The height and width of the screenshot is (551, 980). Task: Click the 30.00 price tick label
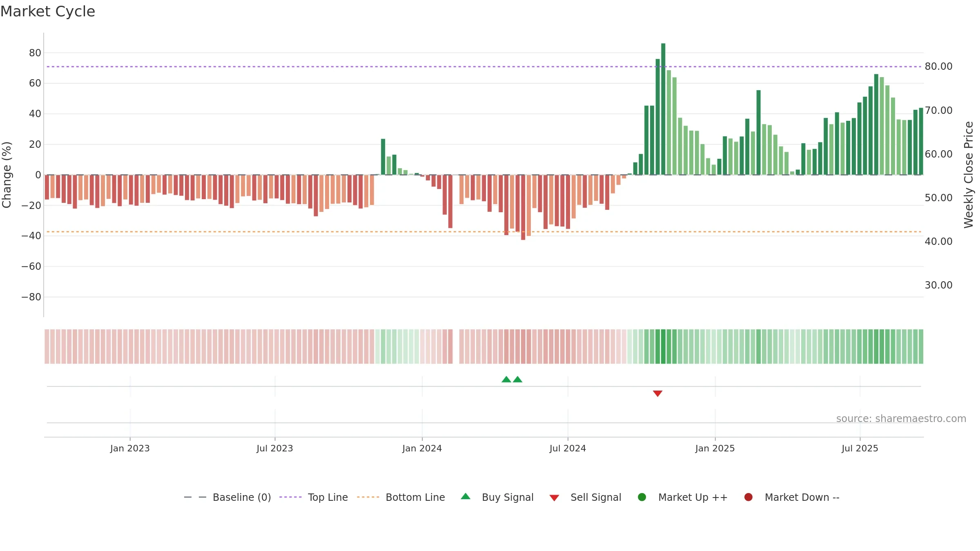938,285
